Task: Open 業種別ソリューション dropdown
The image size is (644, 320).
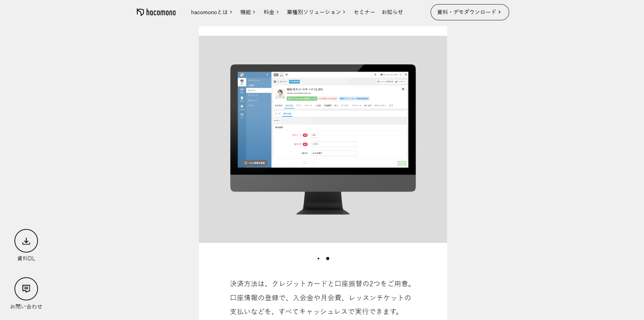Action: [x=316, y=12]
